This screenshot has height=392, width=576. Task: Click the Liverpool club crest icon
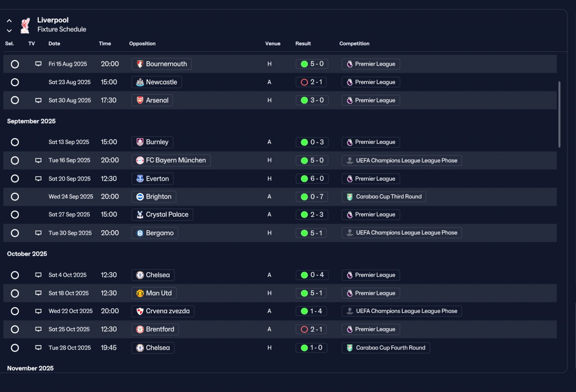(x=25, y=25)
